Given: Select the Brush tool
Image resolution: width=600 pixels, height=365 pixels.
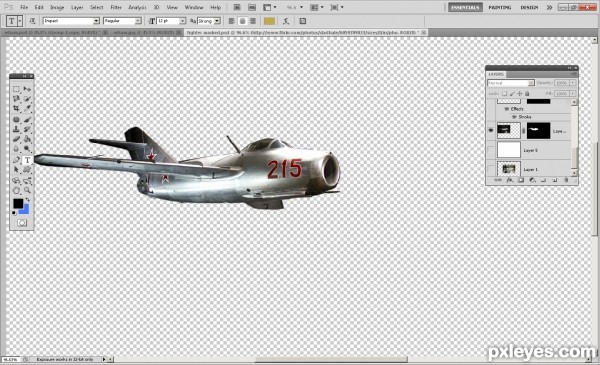Looking at the screenshot, I should pyautogui.click(x=27, y=120).
